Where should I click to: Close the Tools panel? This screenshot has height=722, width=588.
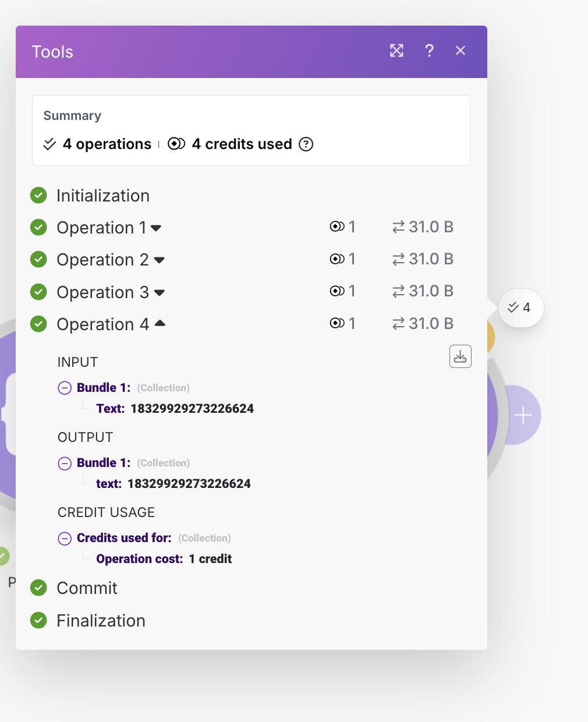point(461,51)
